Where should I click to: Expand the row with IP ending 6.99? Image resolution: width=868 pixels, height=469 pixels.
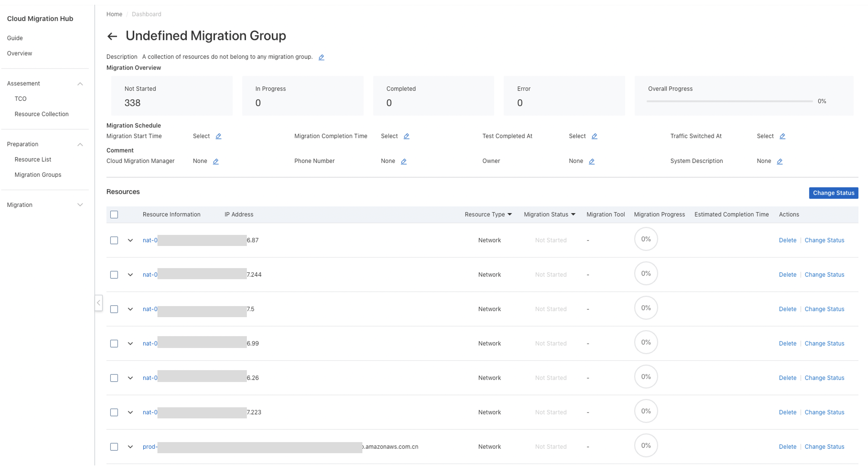coord(130,344)
